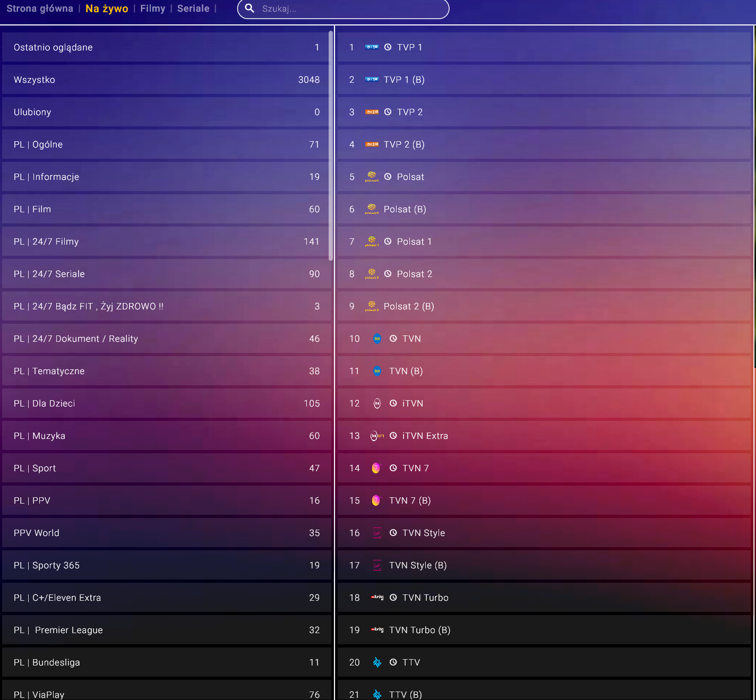
Task: Open the Filmy tab
Action: (152, 8)
